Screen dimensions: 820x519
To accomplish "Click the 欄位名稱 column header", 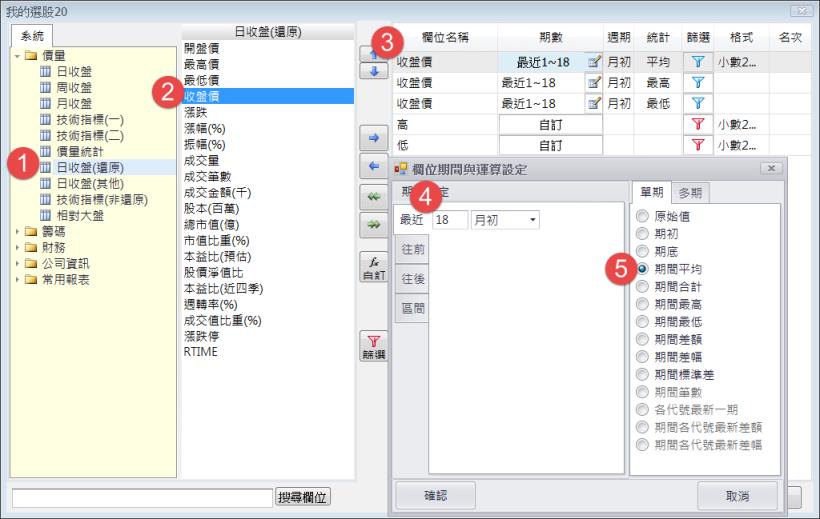I will [445, 37].
